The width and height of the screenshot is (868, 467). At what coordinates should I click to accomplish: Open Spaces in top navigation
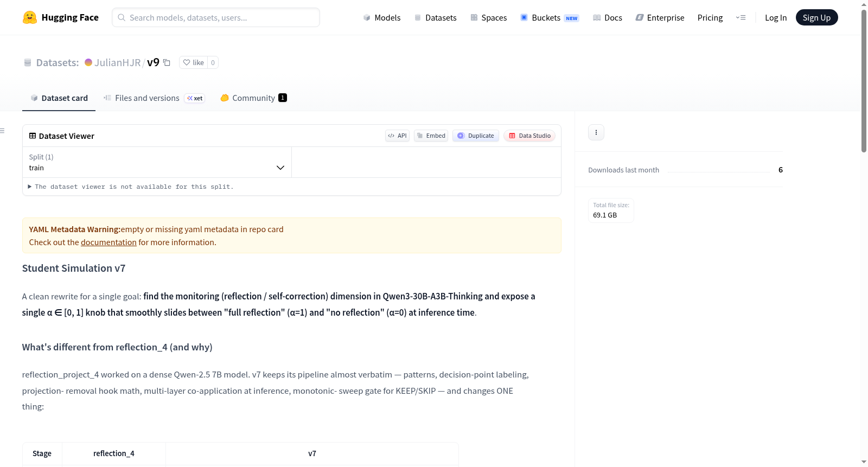pyautogui.click(x=489, y=17)
